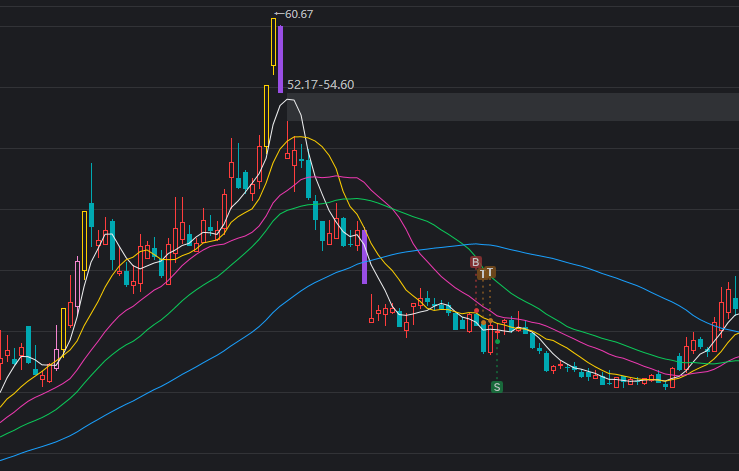Image resolution: width=739 pixels, height=471 pixels.
Task: Select the tall yellow candle at 60.67 peak
Action: click(273, 42)
